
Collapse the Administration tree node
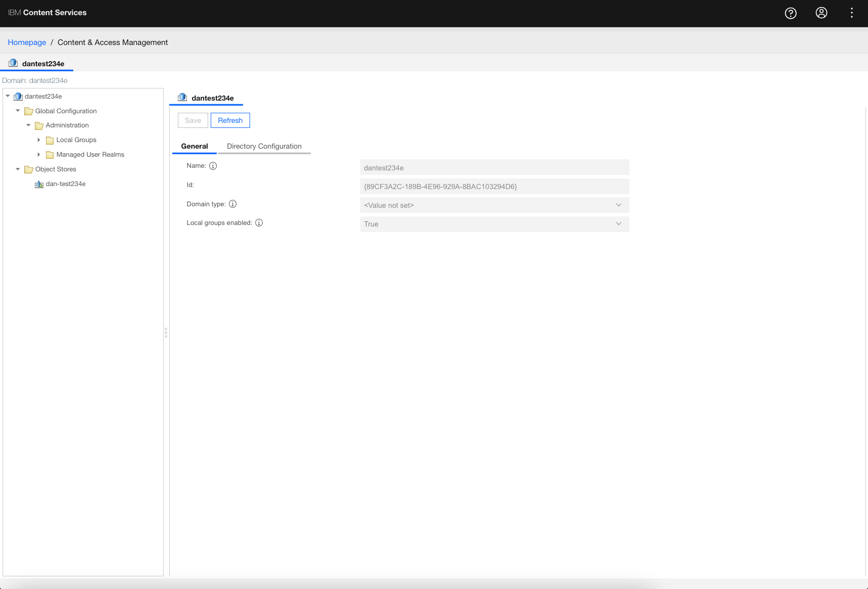[x=28, y=125]
